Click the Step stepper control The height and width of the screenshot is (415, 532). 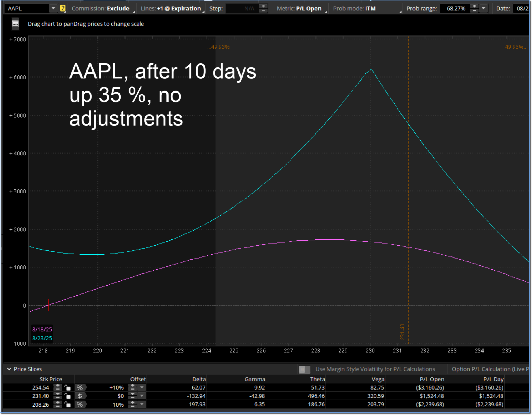click(263, 8)
